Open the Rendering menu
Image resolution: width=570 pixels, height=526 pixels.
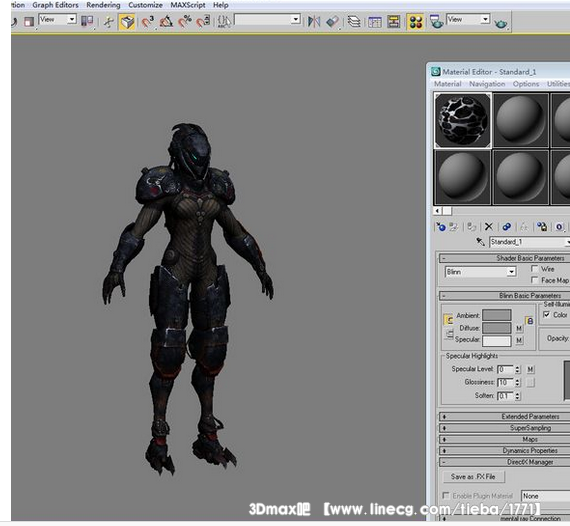click(103, 5)
